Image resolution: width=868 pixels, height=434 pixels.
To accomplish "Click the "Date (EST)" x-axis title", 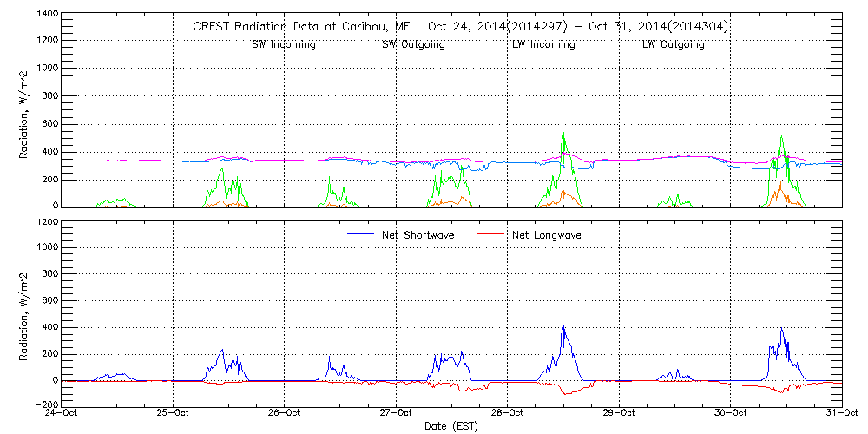I will (x=451, y=426).
